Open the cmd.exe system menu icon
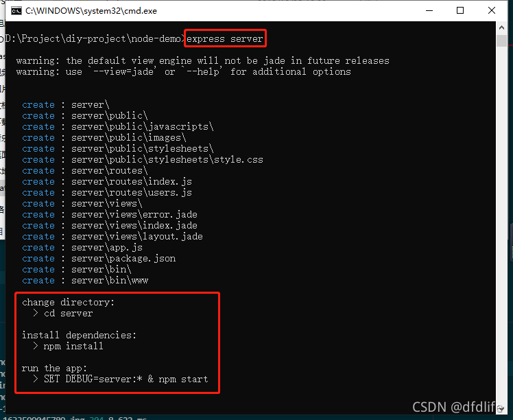The width and height of the screenshot is (513, 420). click(16, 11)
